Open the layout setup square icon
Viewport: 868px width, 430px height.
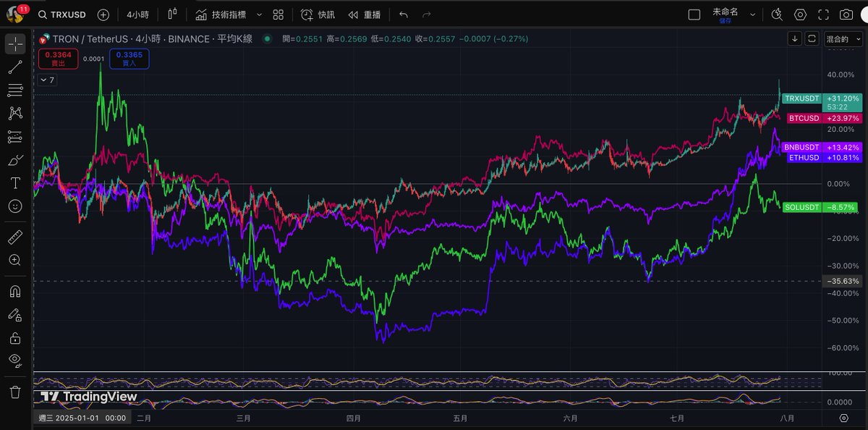(694, 14)
